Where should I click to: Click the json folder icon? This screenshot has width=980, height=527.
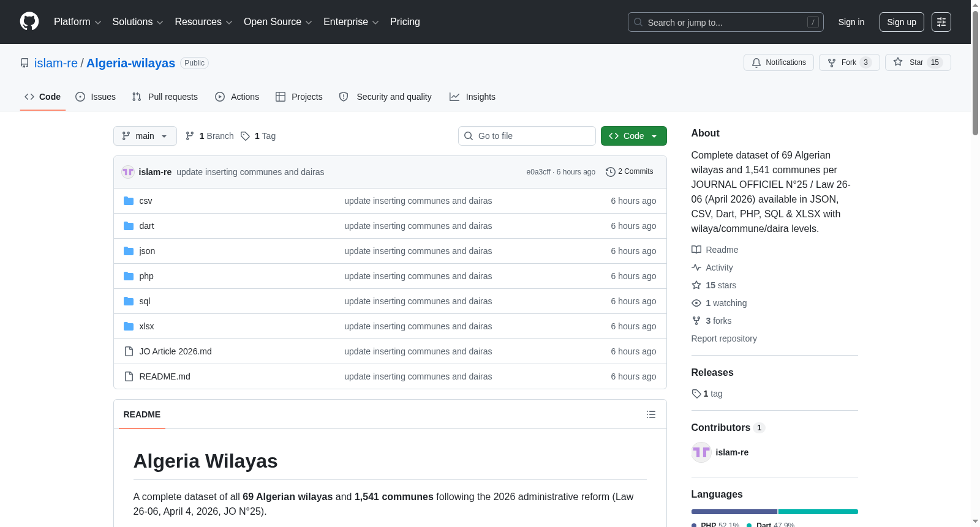click(129, 251)
